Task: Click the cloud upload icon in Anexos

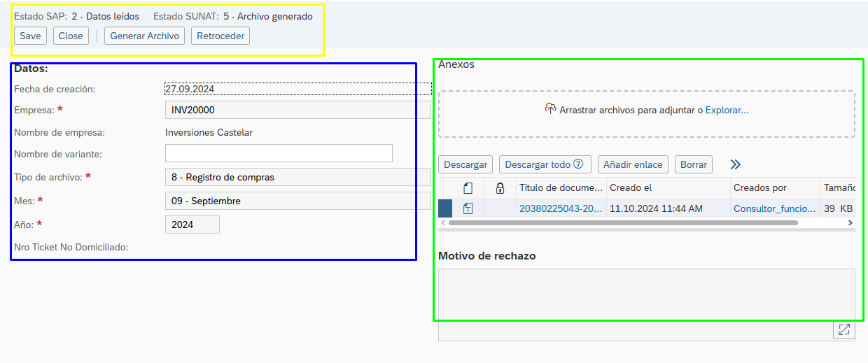Action: [550, 109]
